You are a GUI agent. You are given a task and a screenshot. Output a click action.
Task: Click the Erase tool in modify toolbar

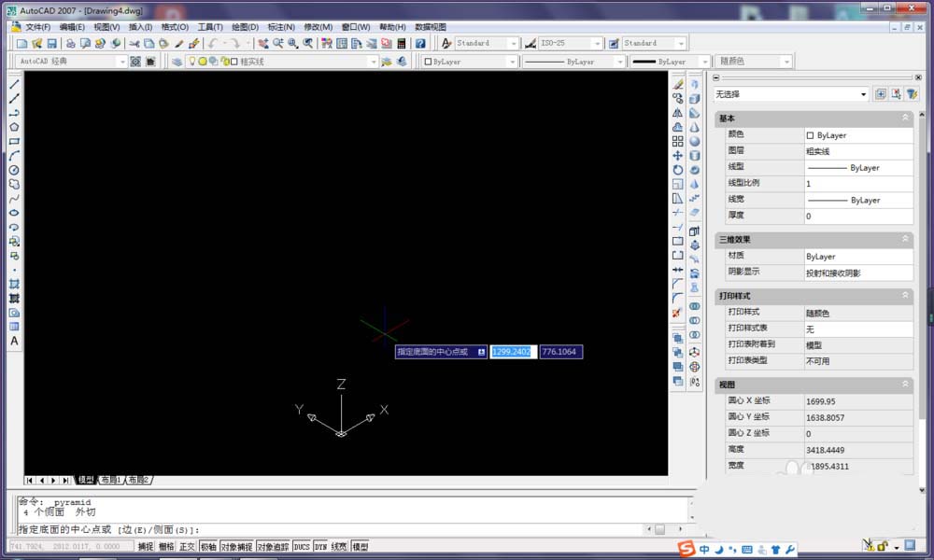tap(678, 84)
